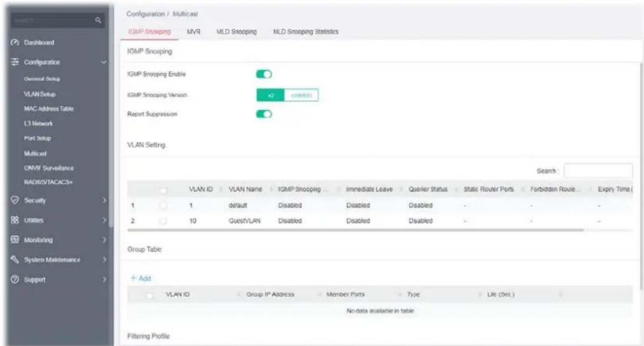The height and width of the screenshot is (346, 644).
Task: Click Multicast in the breadcrumb
Action: (185, 14)
